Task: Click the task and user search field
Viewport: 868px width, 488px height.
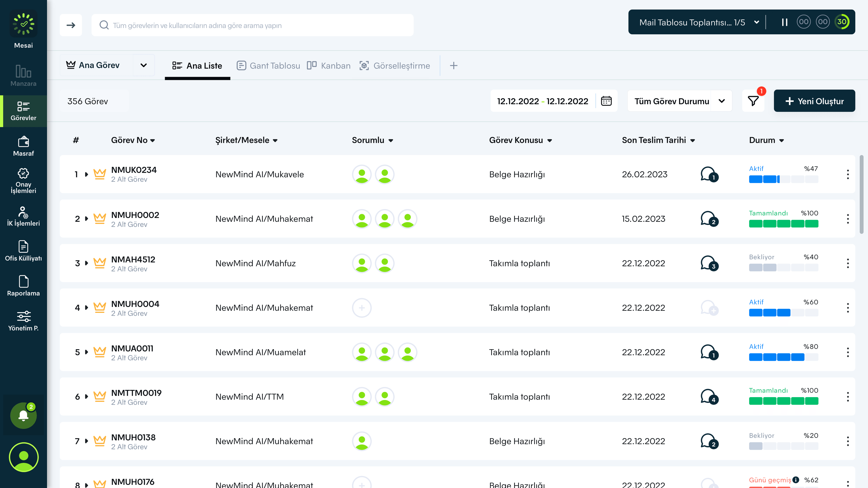Action: [253, 25]
